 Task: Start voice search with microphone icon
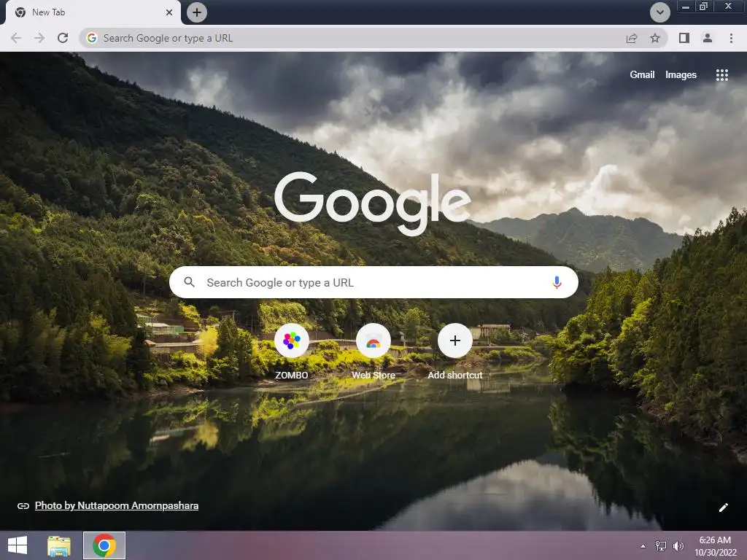pos(557,282)
